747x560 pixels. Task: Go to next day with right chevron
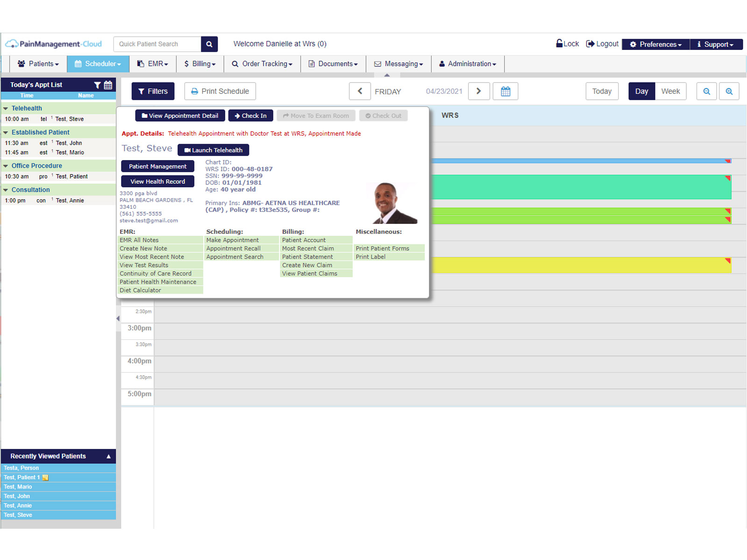click(479, 91)
